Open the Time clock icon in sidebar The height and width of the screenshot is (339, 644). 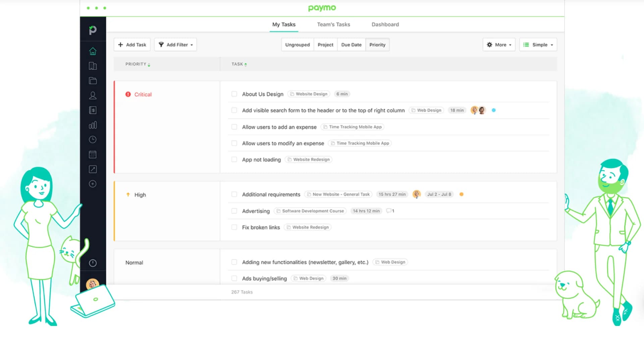pyautogui.click(x=93, y=139)
